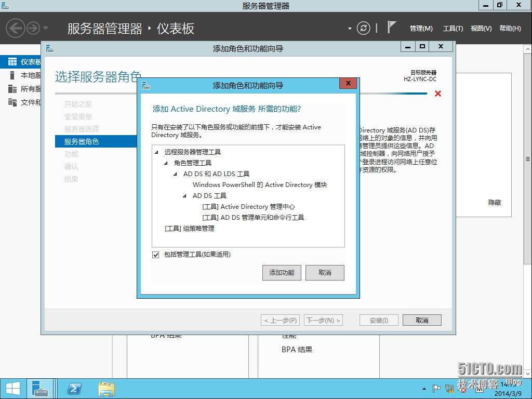The width and height of the screenshot is (532, 399).
Task: Select 所有服务器 icon in sidebar
Action: pyautogui.click(x=12, y=89)
